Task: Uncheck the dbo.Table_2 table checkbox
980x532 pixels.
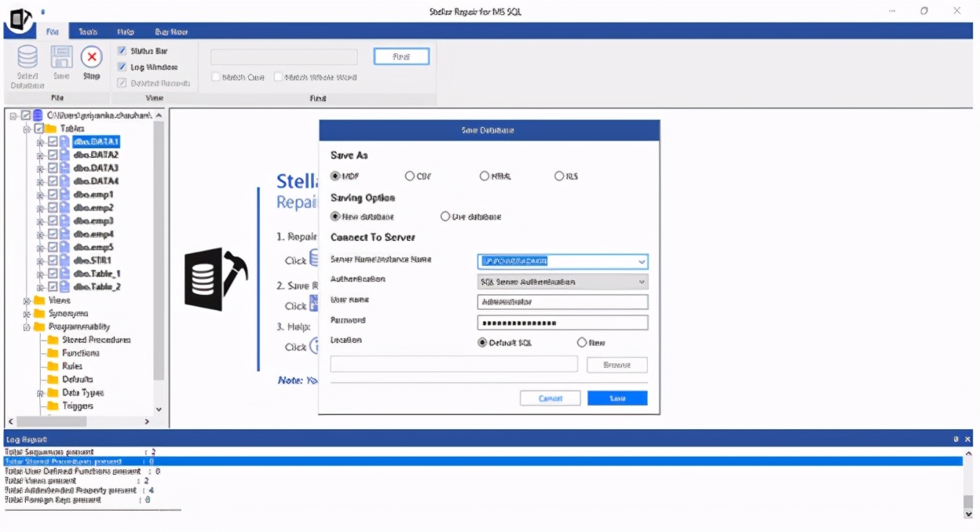Action: coord(53,287)
